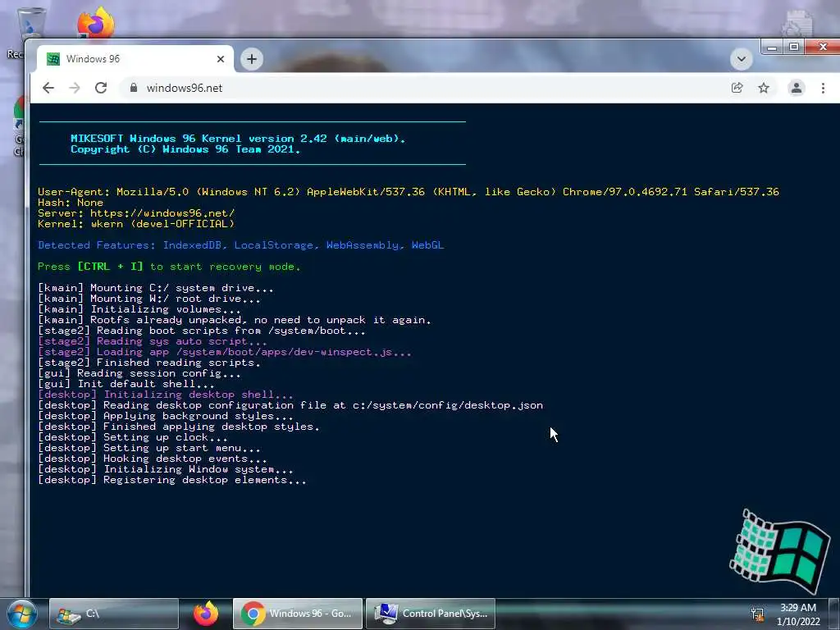Image resolution: width=840 pixels, height=630 pixels.
Task: Close the Chrome window
Action: click(823, 47)
